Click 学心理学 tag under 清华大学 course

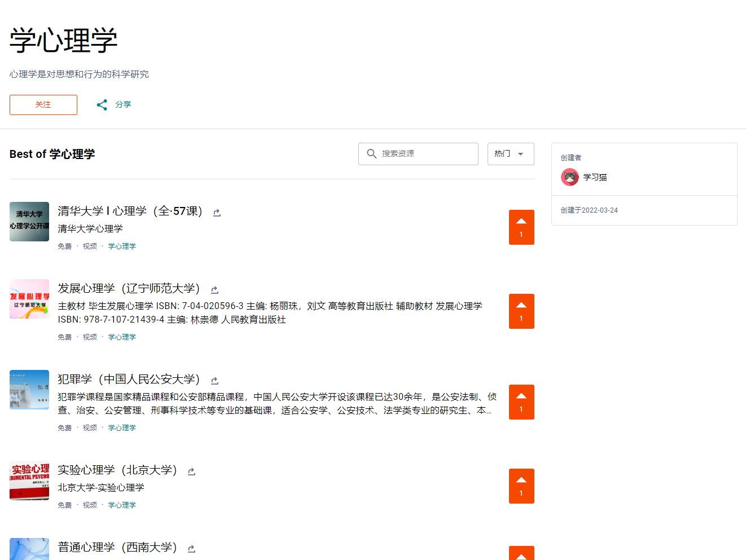122,246
